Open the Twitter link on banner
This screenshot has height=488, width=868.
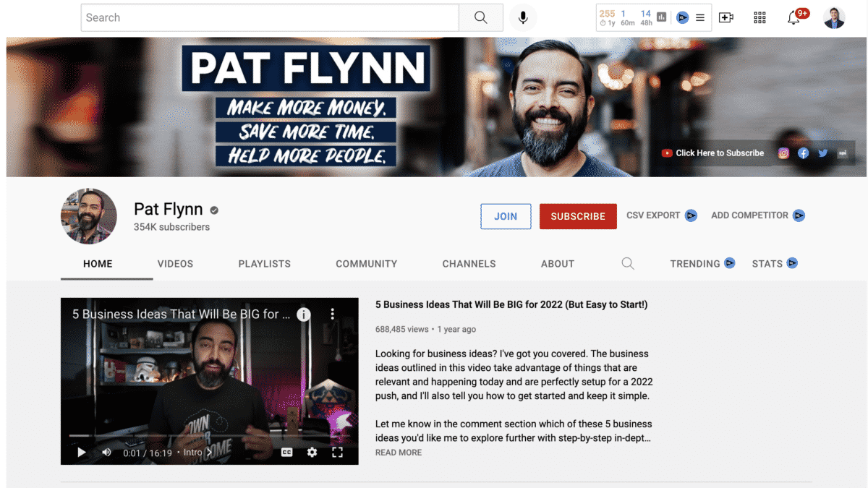[x=823, y=153]
